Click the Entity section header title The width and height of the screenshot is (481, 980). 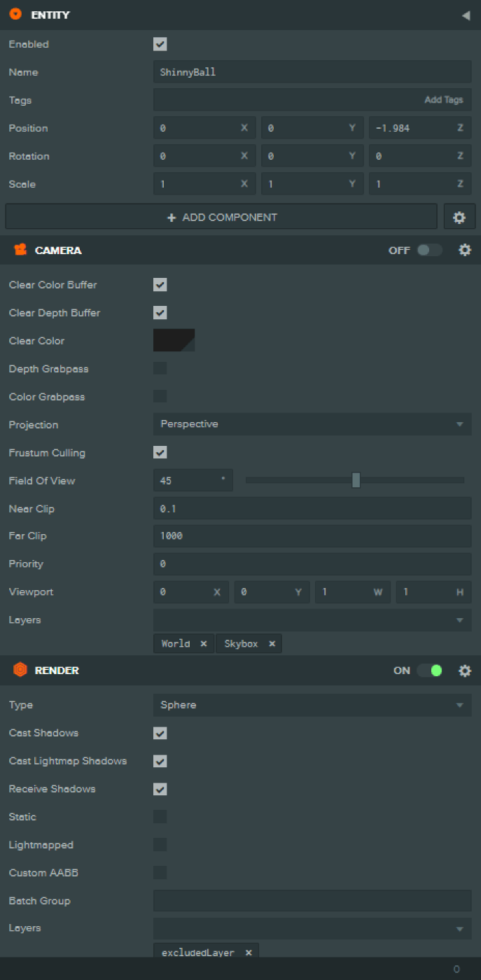(50, 15)
